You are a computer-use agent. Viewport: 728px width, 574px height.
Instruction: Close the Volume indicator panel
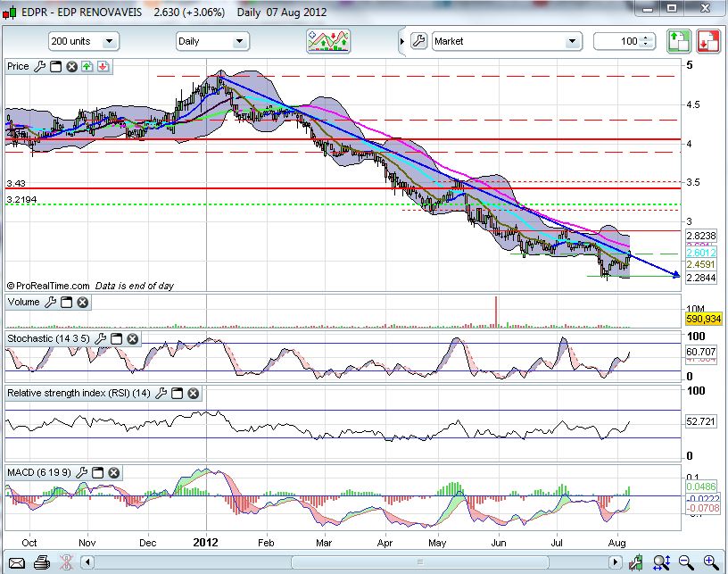coord(82,303)
